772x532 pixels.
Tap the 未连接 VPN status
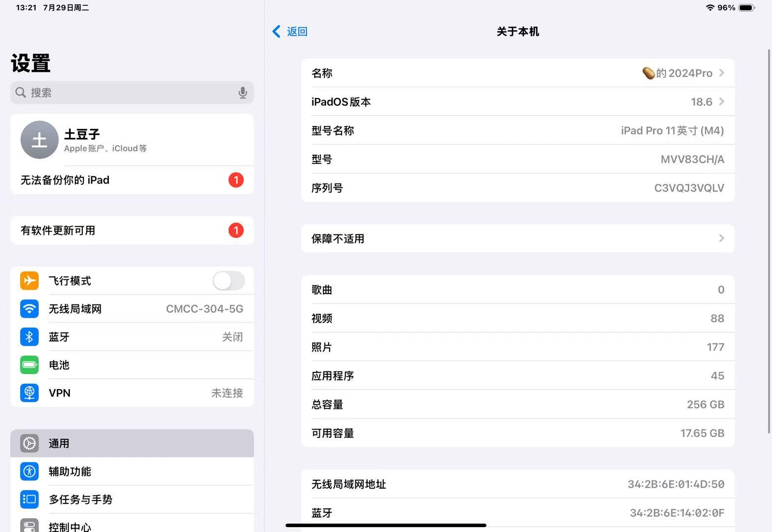[227, 393]
